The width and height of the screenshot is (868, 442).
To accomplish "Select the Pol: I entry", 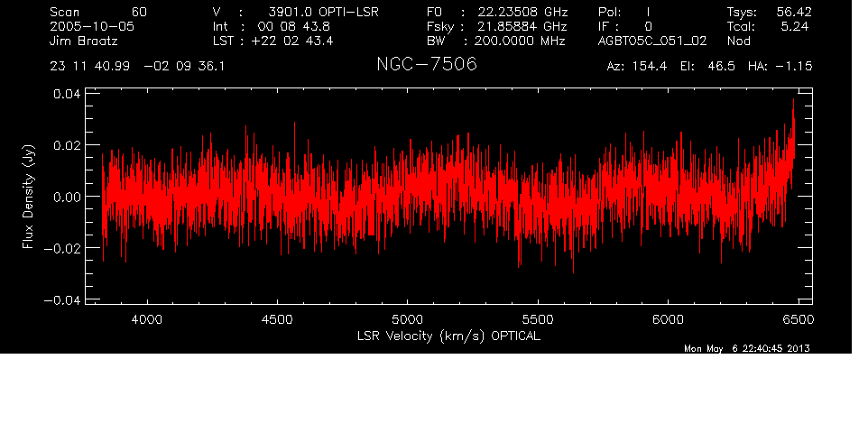I will tap(624, 12).
